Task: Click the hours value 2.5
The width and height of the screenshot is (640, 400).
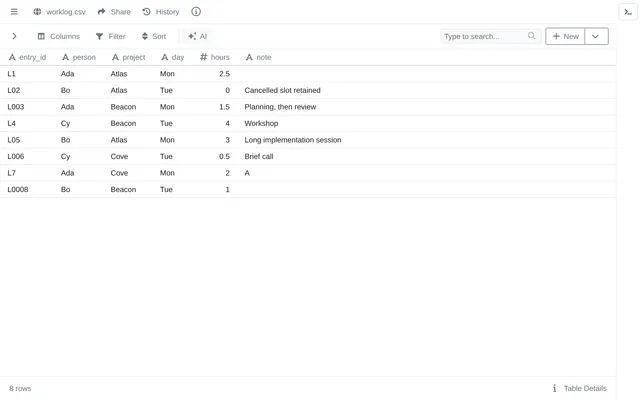Action: click(224, 74)
